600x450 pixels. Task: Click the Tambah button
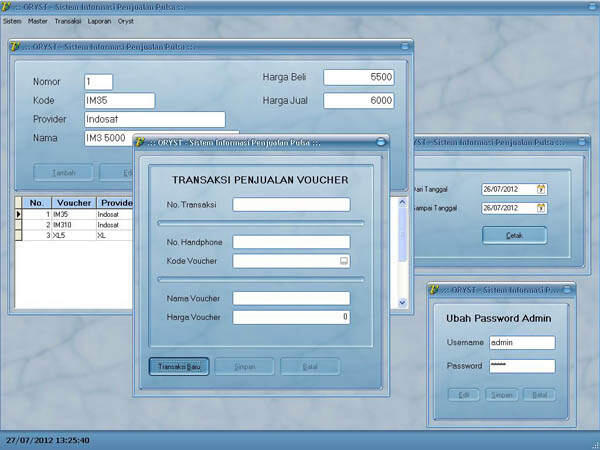tap(64, 173)
